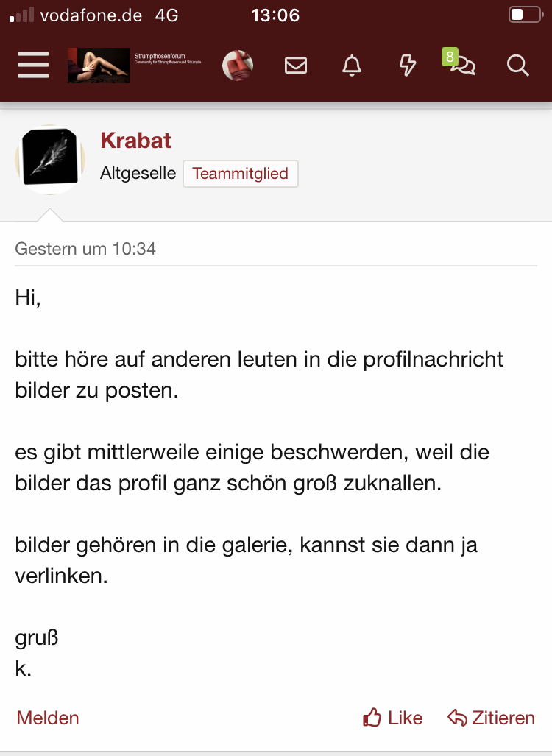Show notifications via the bell icon
This screenshot has height=756, width=552.
[352, 65]
